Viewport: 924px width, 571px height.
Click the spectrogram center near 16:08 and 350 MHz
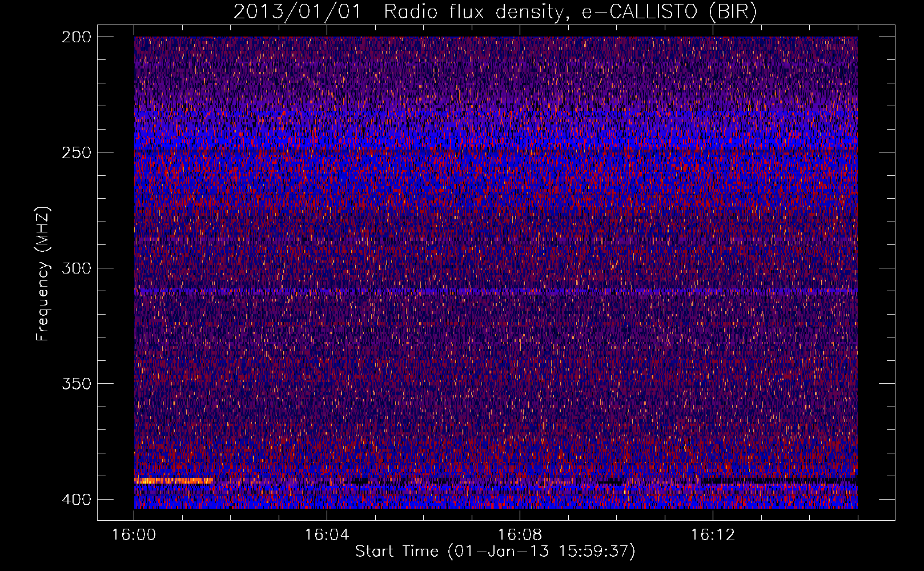tap(520, 383)
